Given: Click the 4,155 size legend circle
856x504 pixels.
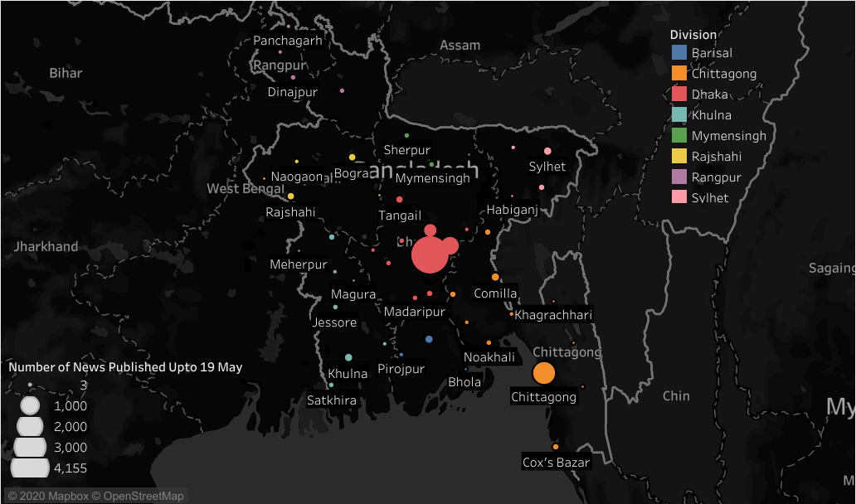Looking at the screenshot, I should (x=30, y=468).
